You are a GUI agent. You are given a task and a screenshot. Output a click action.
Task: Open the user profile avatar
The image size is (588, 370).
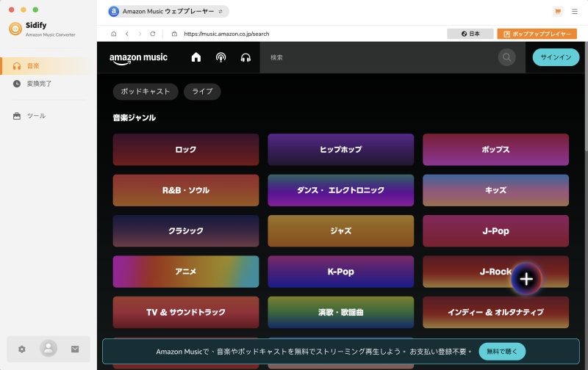point(49,348)
